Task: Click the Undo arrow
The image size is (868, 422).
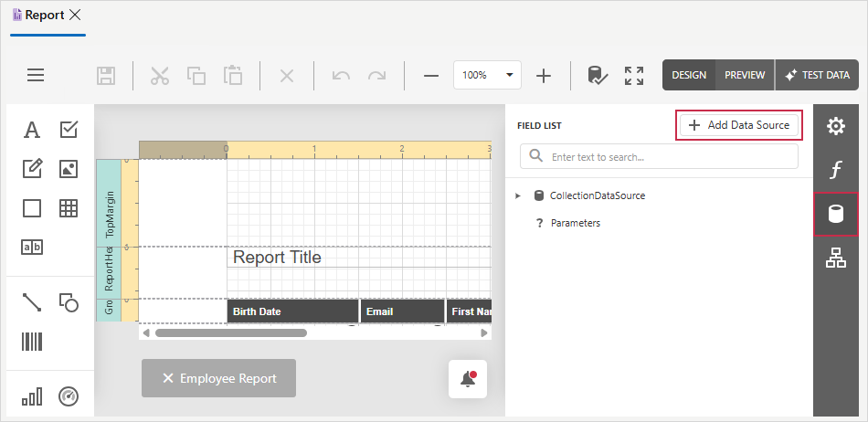Action: [x=341, y=75]
